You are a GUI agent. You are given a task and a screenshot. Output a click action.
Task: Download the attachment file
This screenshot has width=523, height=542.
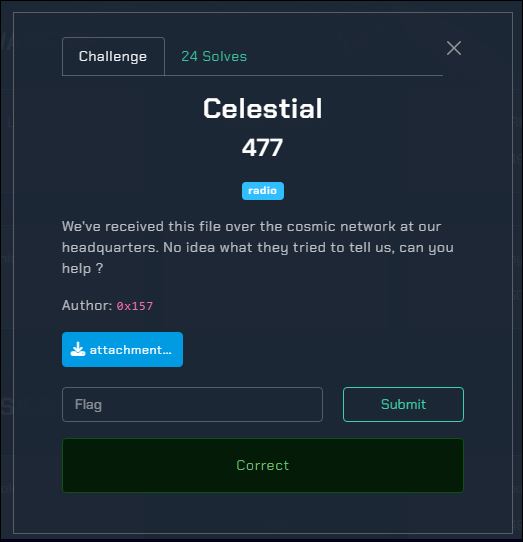click(x=122, y=349)
